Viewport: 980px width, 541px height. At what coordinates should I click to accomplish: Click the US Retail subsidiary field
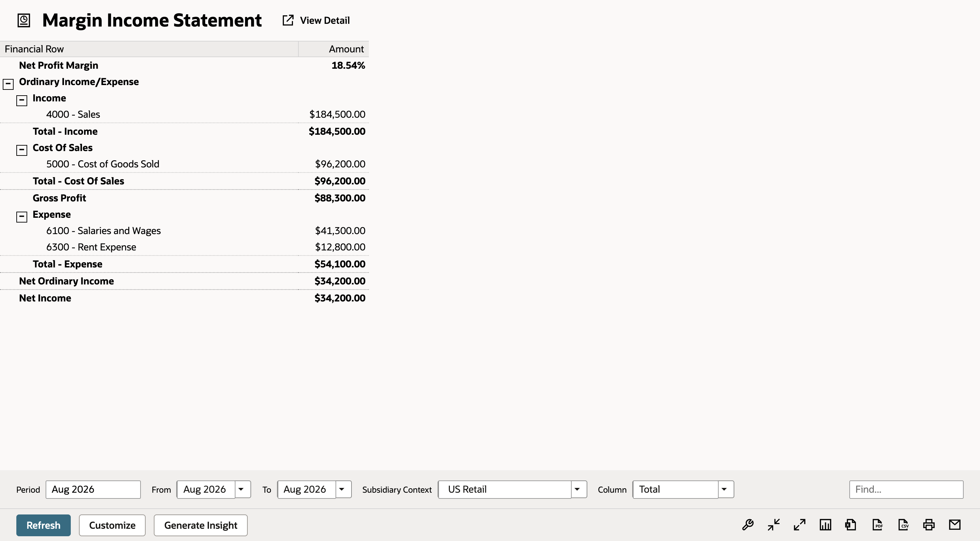[x=504, y=489]
